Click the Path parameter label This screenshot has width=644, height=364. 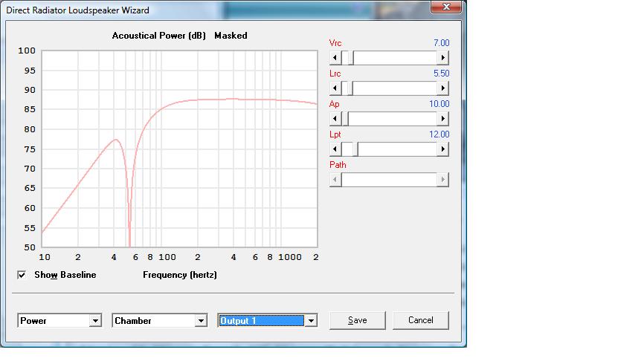pyautogui.click(x=338, y=165)
